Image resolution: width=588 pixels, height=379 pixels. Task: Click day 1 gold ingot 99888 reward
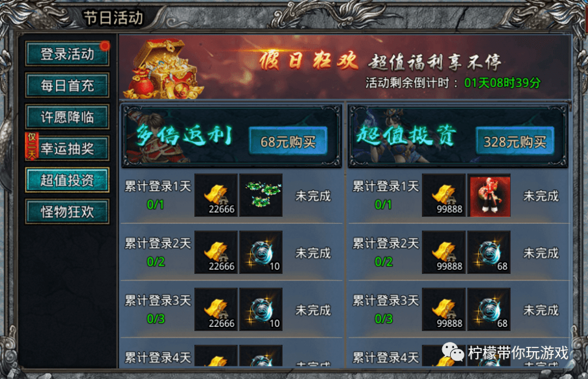tap(444, 195)
